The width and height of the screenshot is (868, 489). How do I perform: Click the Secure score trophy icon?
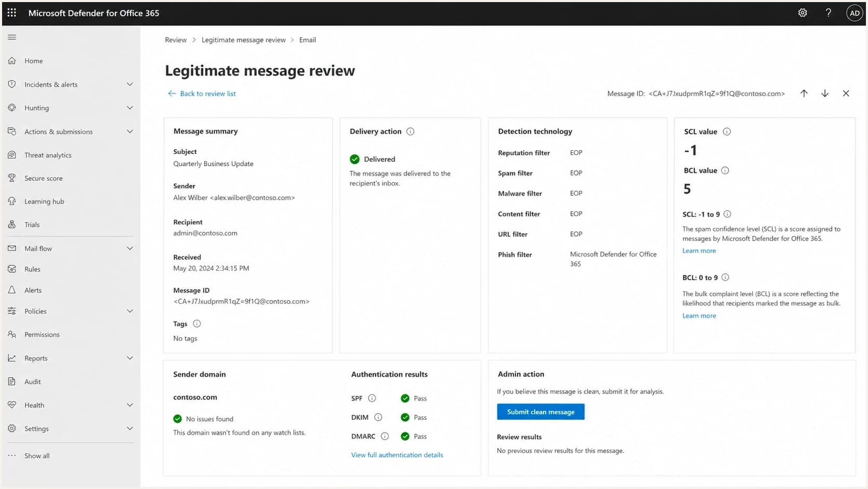pyautogui.click(x=12, y=178)
